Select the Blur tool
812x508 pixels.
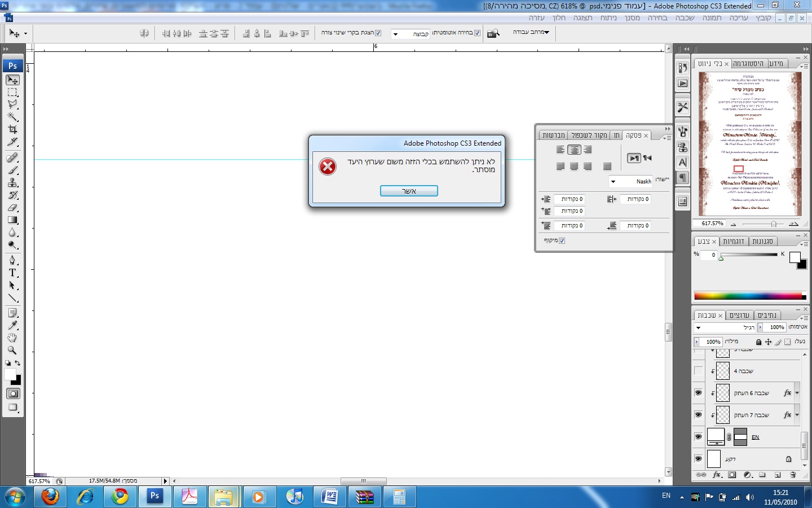click(12, 232)
